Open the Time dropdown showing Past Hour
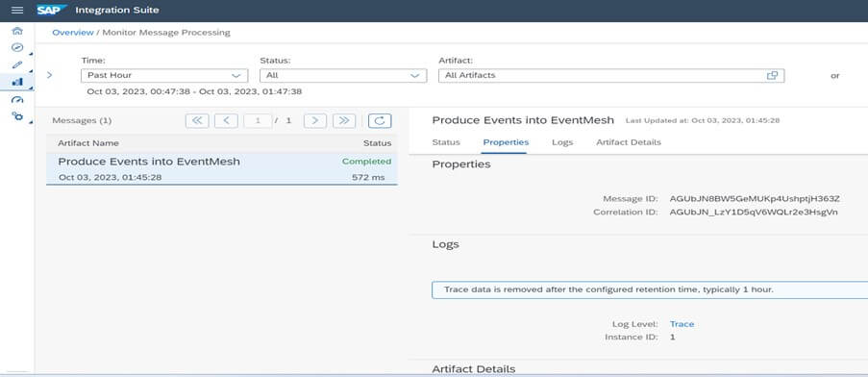The width and height of the screenshot is (868, 377). coord(164,75)
